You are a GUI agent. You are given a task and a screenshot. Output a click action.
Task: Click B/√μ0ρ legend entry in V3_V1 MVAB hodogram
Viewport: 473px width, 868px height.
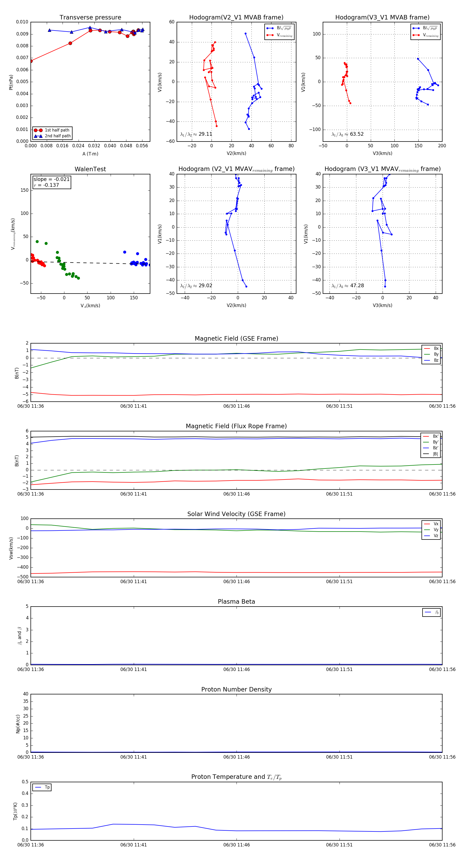pos(425,28)
